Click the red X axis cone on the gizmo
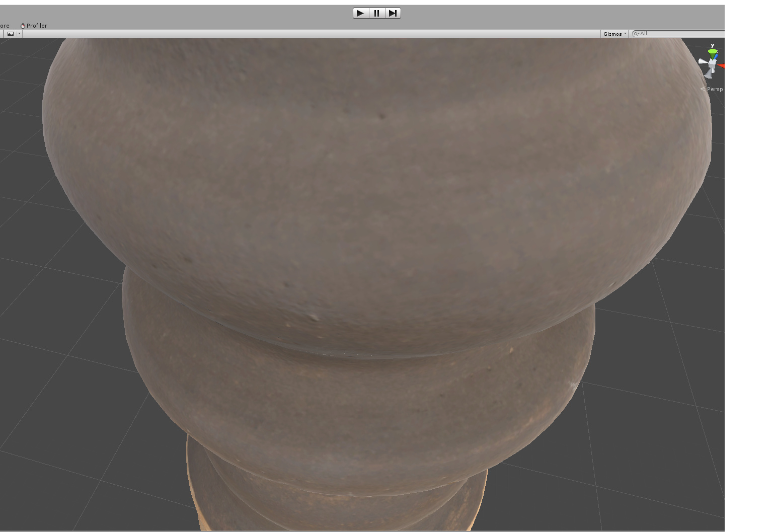The height and width of the screenshot is (532, 773). click(x=721, y=66)
